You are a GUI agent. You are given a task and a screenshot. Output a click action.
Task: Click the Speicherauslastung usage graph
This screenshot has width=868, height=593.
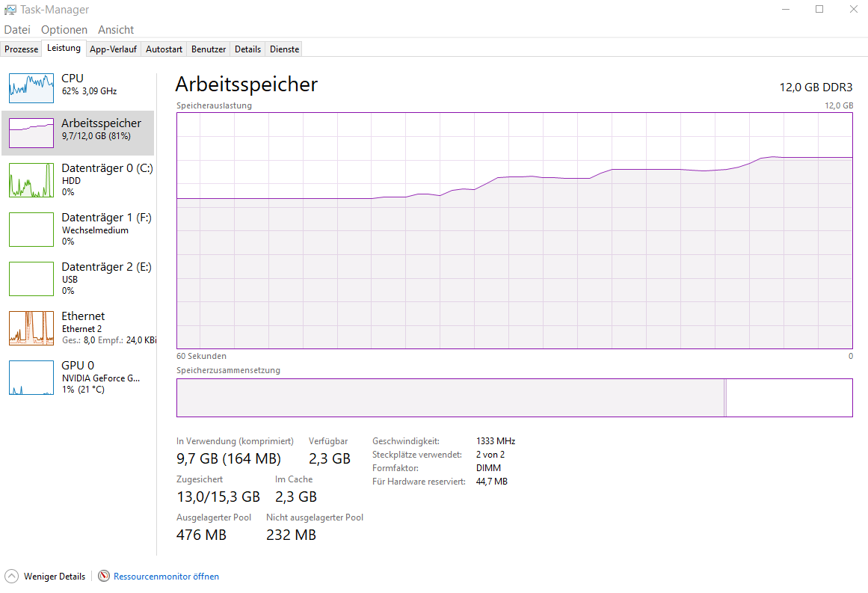pos(514,230)
